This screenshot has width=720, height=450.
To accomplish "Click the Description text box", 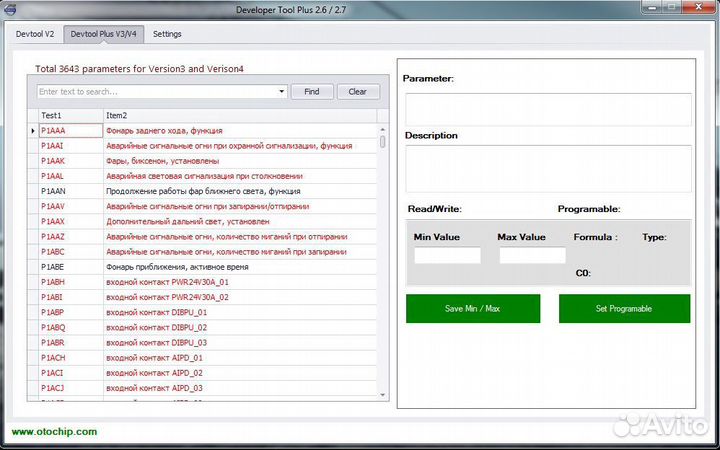I will 547,168.
